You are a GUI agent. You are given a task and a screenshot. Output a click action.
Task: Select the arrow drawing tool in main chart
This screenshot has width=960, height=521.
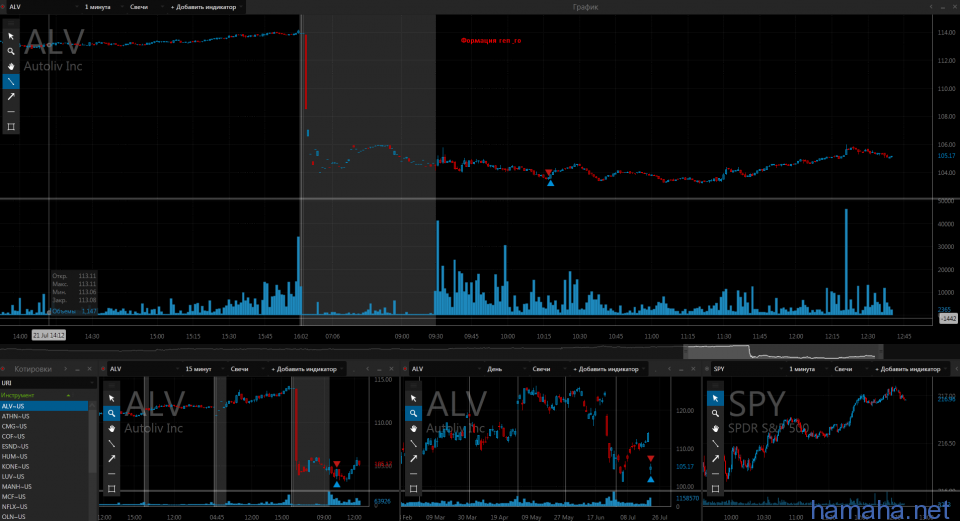pyautogui.click(x=11, y=96)
